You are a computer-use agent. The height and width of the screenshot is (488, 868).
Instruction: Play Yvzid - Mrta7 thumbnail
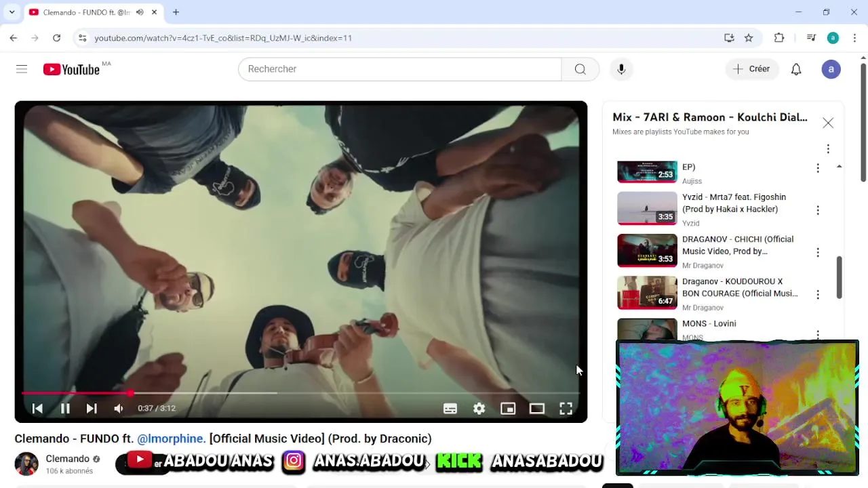tap(647, 208)
